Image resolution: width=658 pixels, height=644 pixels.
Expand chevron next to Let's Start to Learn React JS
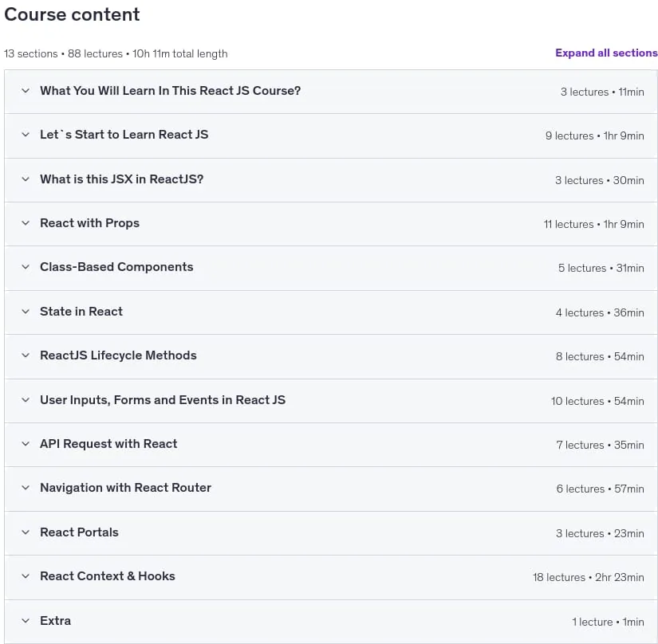point(26,135)
